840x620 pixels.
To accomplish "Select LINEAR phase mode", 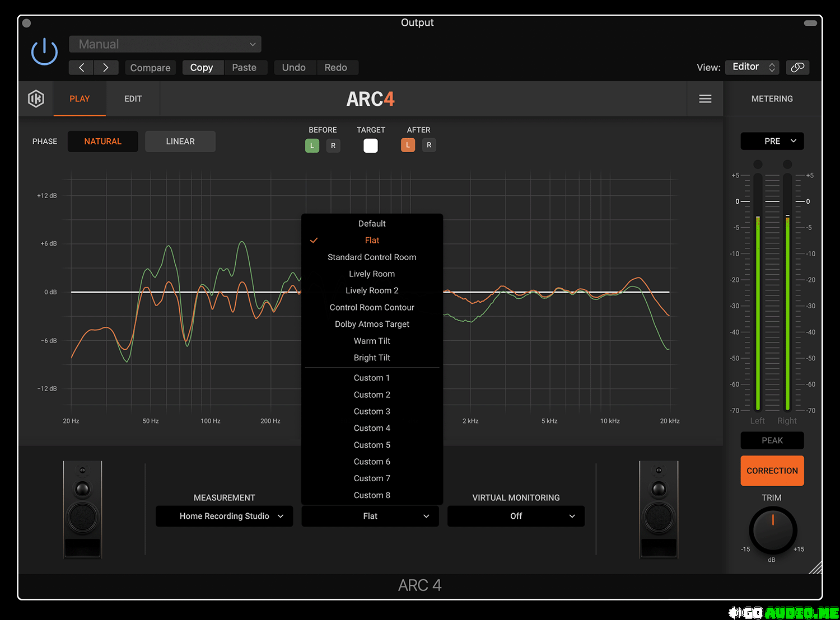I will (180, 142).
